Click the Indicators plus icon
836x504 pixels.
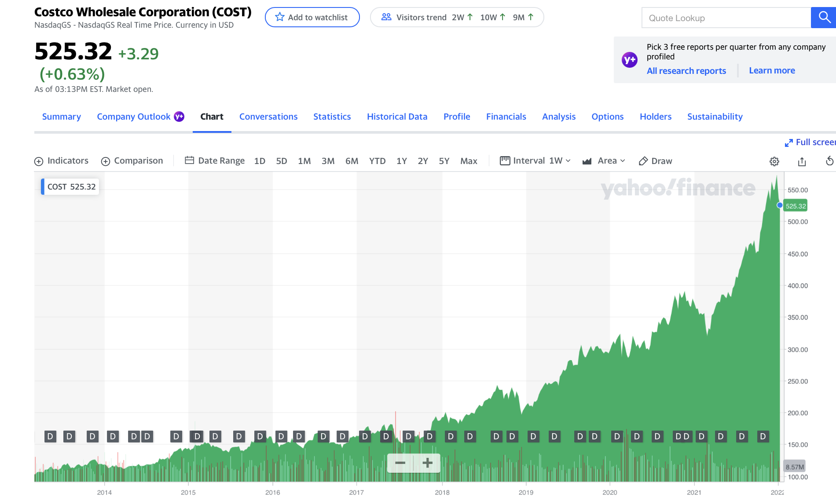(x=39, y=161)
